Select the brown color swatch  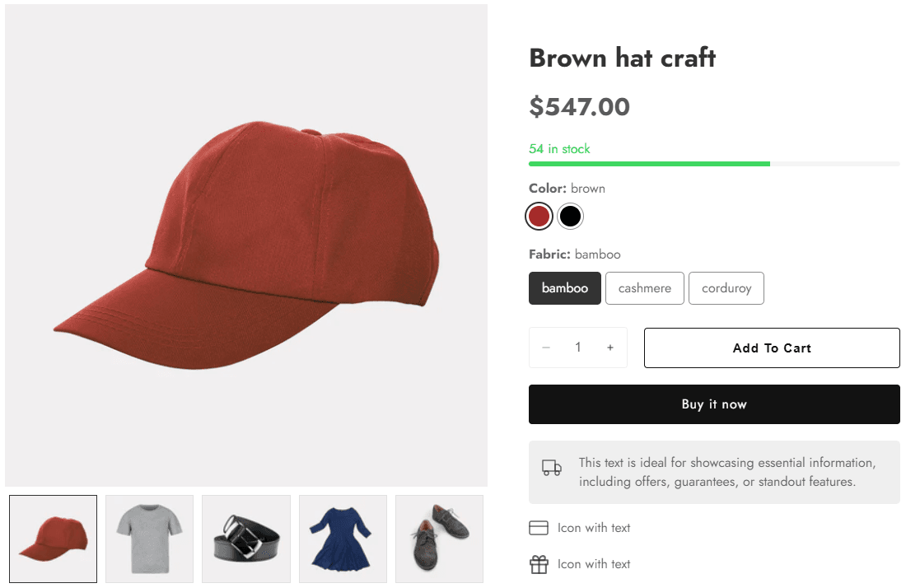539,217
